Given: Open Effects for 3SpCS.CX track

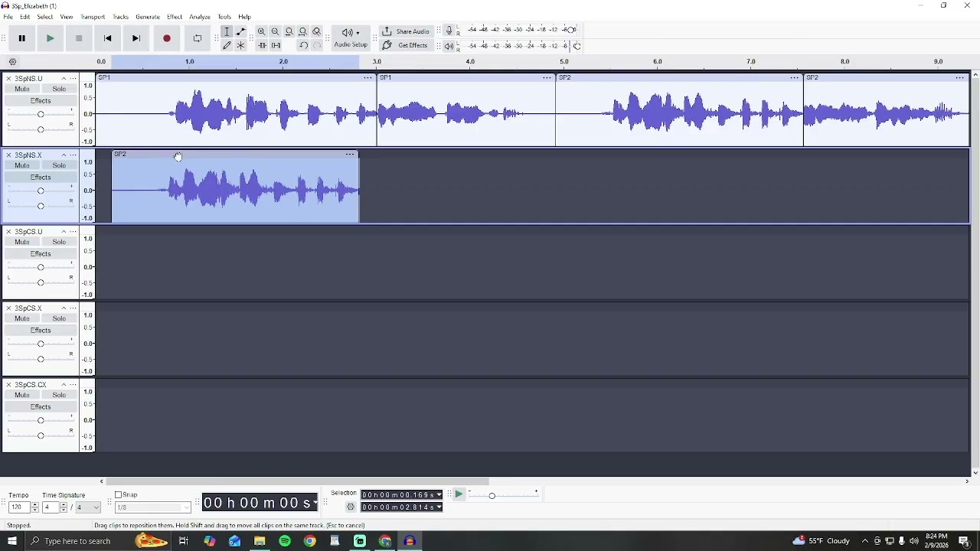Looking at the screenshot, I should 41,407.
